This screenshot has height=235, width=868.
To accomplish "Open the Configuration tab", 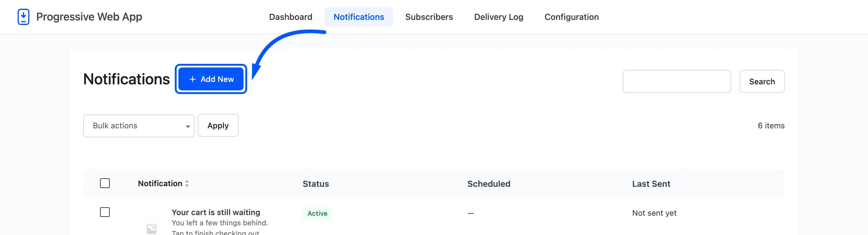I will pos(571,17).
